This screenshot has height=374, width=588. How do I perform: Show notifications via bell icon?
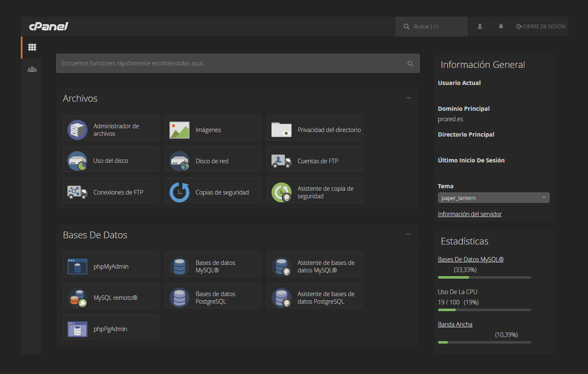pyautogui.click(x=501, y=26)
